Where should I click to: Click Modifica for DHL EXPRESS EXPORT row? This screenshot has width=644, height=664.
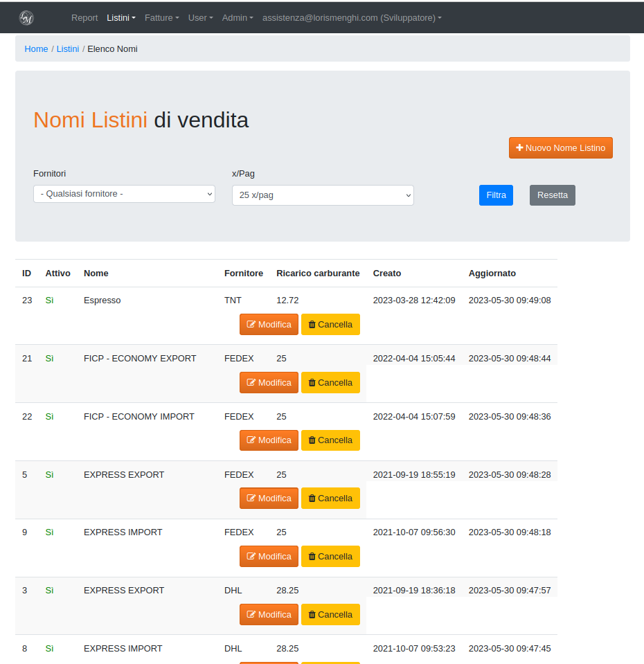(269, 615)
